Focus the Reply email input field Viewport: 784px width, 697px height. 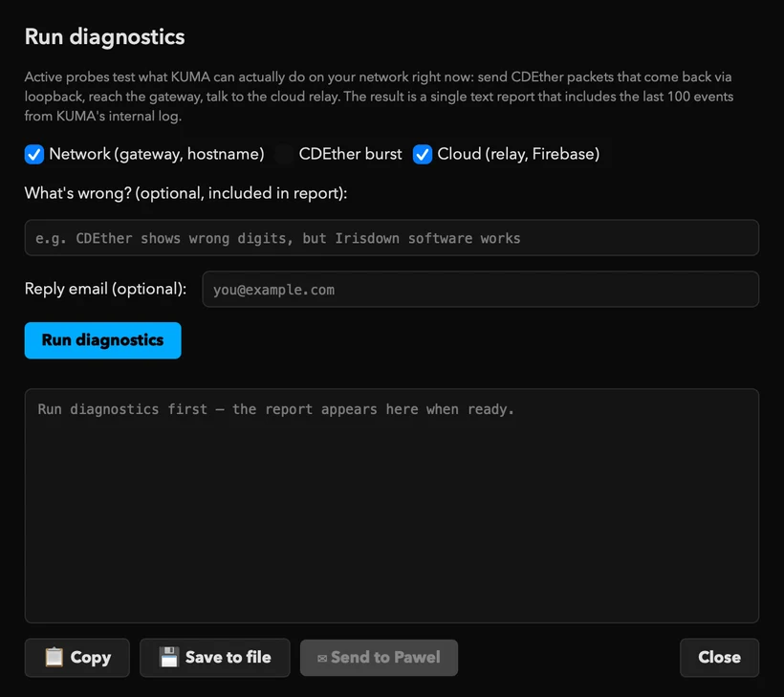click(481, 290)
